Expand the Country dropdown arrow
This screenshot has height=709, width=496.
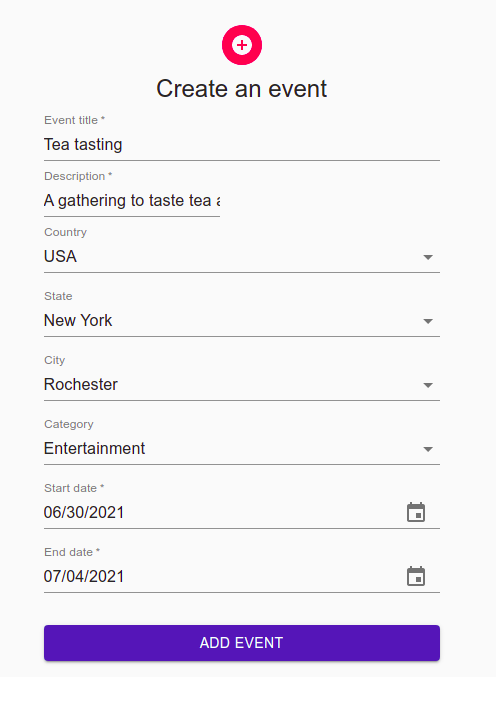point(428,257)
